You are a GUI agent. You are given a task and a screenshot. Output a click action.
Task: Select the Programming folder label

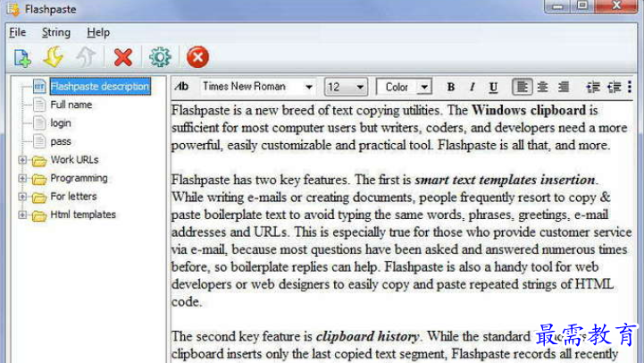(79, 178)
